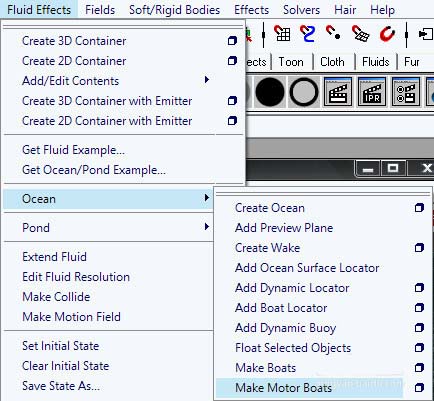
Task: Expand the Ocean submenu arrow
Action: point(207,198)
